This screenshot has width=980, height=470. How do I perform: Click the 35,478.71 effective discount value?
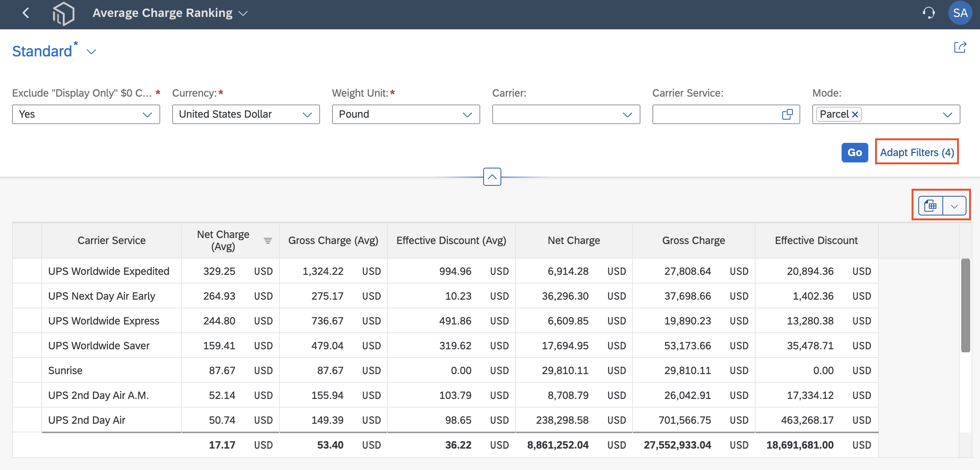tap(810, 346)
